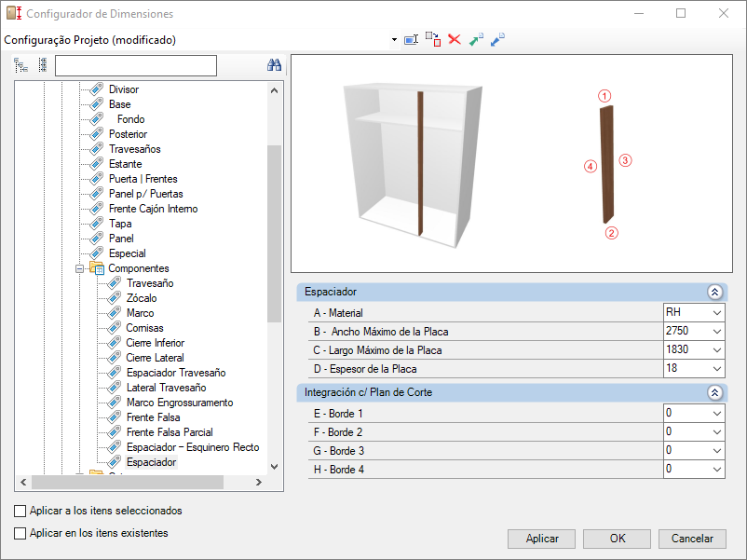Screen dimensions: 747x560
Task: Click the green export arrow icon
Action: coord(476,39)
